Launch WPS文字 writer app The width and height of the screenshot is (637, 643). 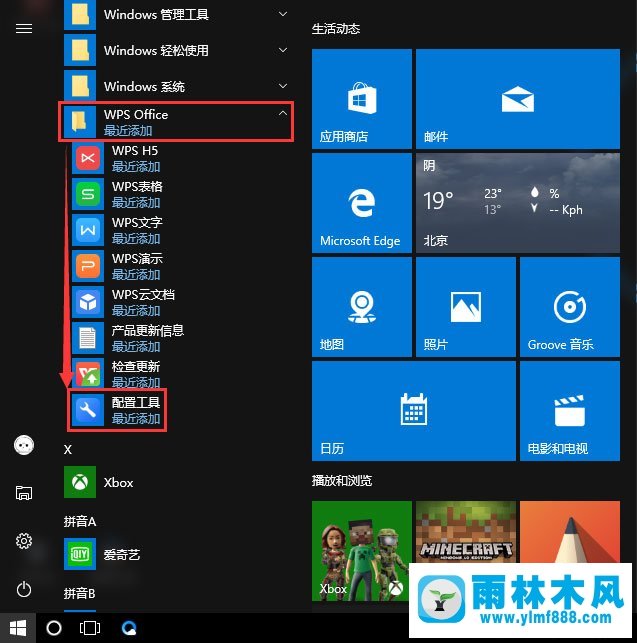[179, 230]
